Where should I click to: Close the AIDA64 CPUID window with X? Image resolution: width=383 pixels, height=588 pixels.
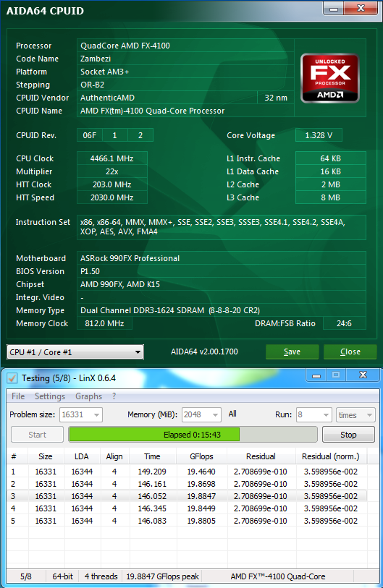361,8
